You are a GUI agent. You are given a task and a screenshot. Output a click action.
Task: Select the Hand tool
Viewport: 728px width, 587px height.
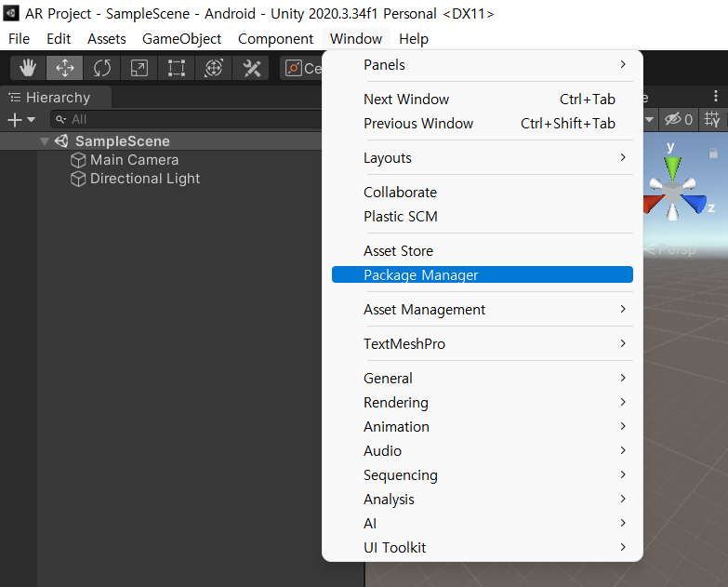(x=28, y=68)
